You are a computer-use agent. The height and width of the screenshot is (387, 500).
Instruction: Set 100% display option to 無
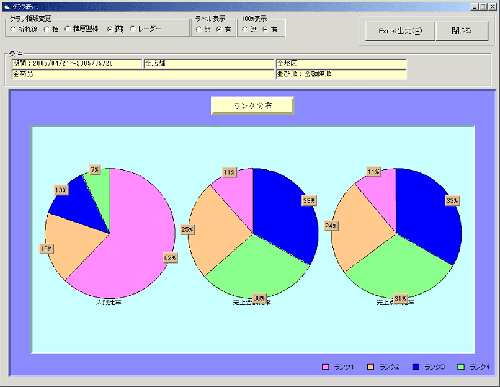[x=250, y=30]
